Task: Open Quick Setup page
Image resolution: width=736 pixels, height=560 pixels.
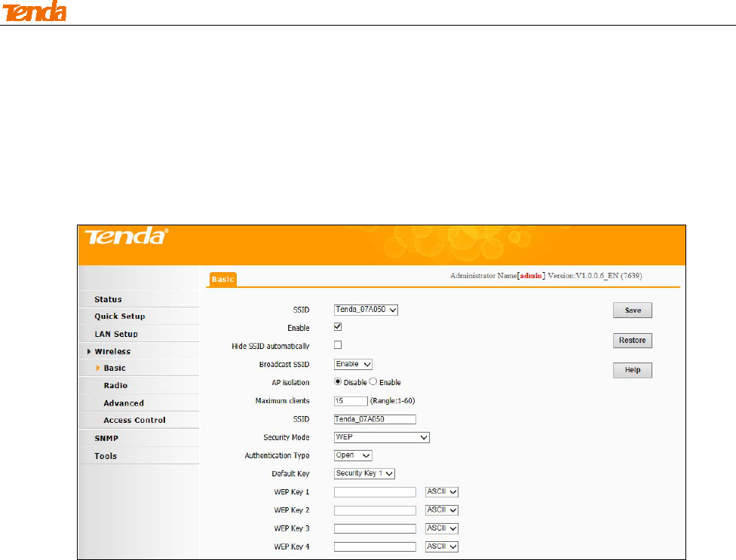Action: (x=120, y=316)
